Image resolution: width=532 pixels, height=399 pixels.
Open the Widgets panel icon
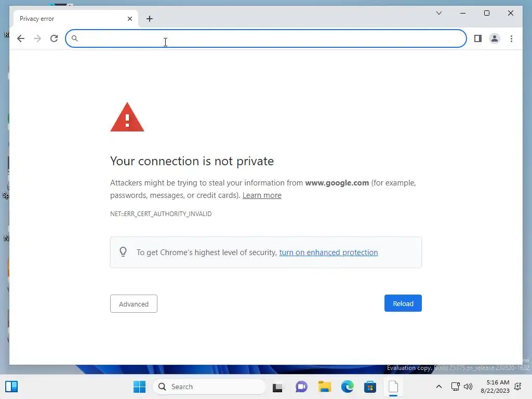coord(11,387)
